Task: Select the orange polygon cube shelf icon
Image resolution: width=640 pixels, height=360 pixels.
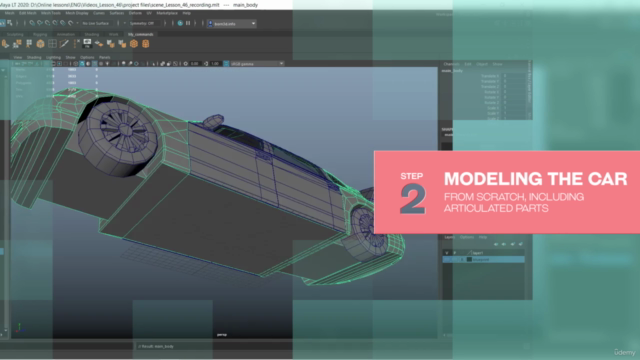Action: pos(40,44)
